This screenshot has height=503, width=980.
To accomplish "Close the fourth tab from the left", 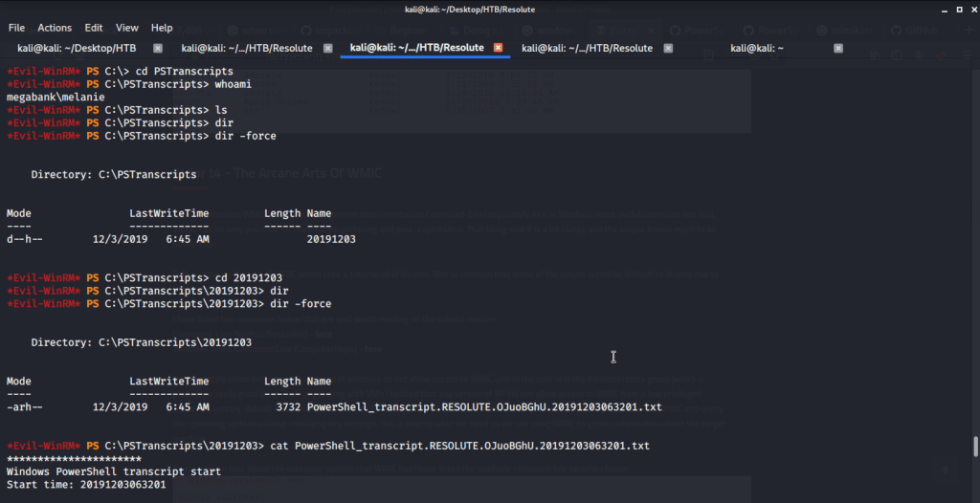I will [668, 48].
